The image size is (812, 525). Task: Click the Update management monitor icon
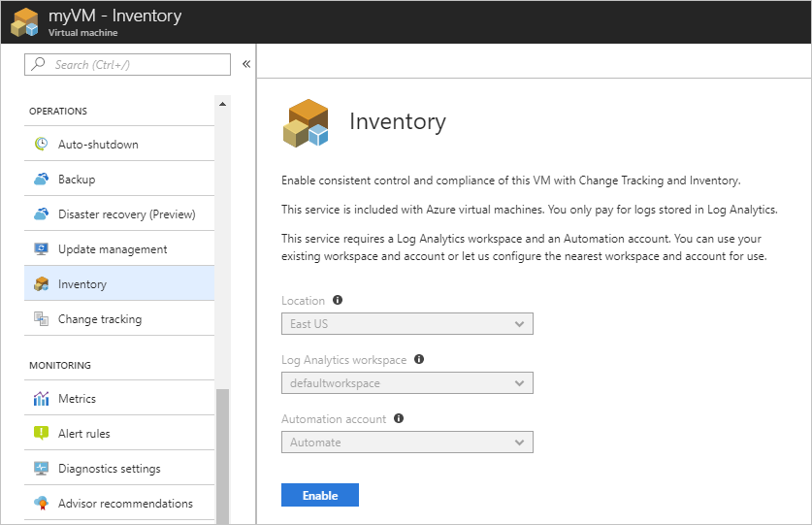point(41,248)
